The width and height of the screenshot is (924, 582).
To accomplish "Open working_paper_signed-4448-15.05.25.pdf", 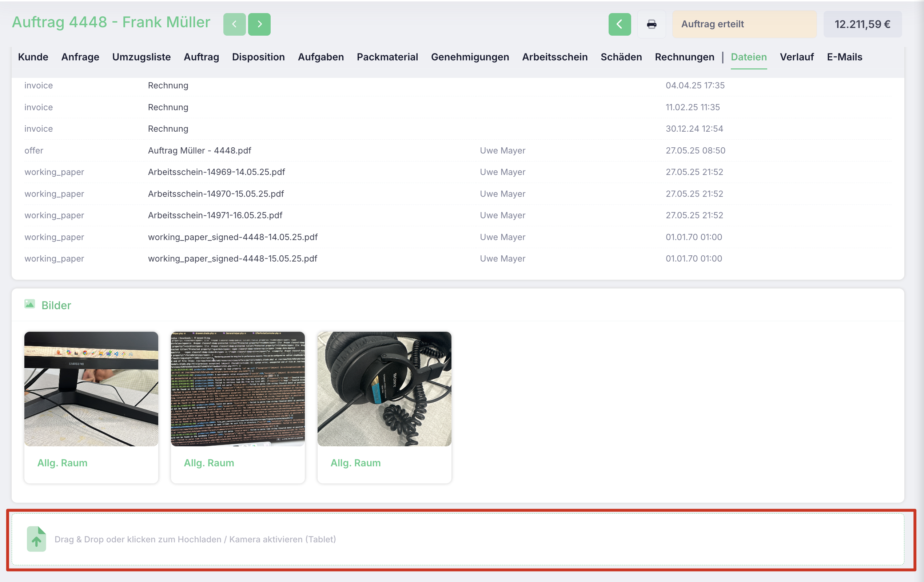I will tap(232, 259).
